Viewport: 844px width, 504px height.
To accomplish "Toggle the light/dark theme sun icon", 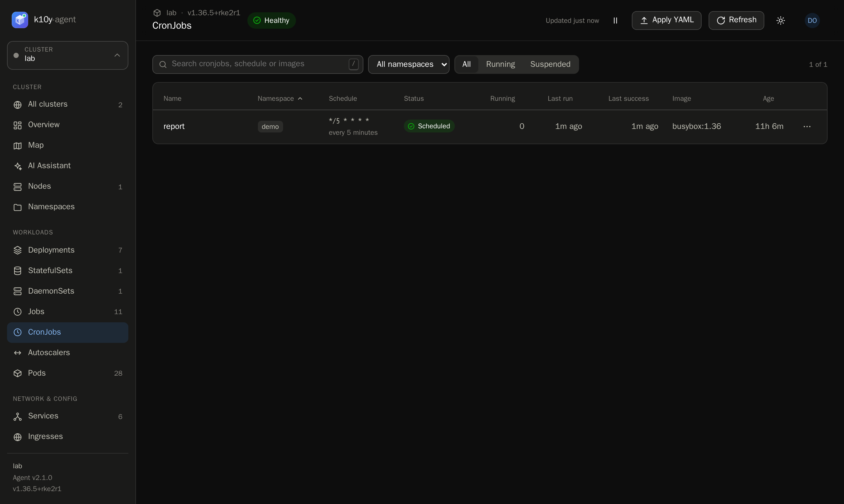I will coord(780,21).
